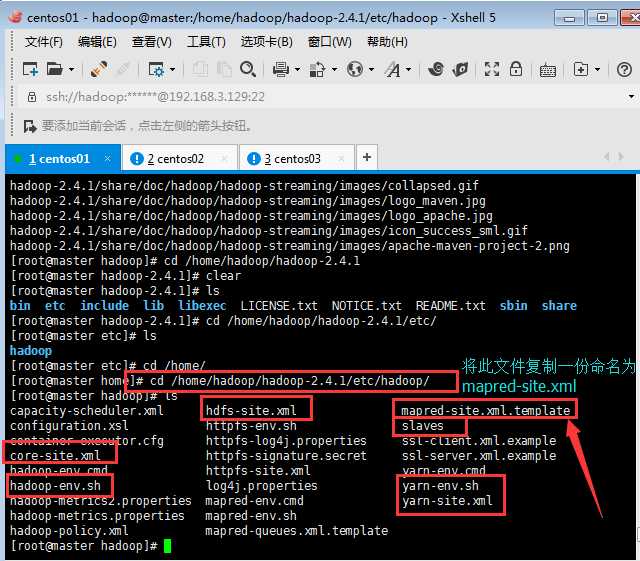
Task: Open Help with the question mark icon
Action: pyautogui.click(x=624, y=70)
